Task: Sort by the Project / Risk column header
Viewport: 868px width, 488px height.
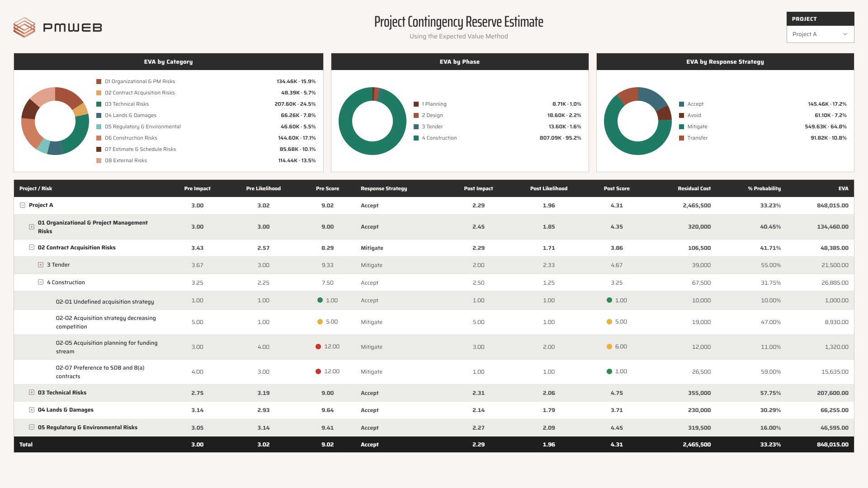Action: pyautogui.click(x=36, y=188)
